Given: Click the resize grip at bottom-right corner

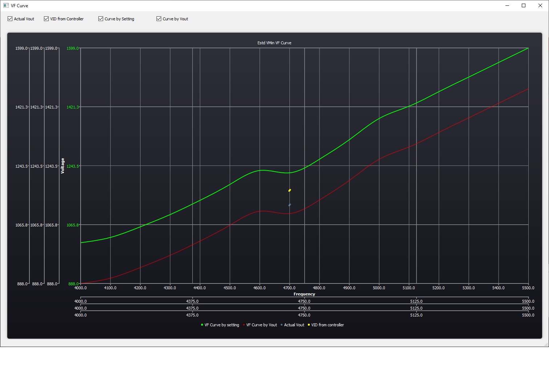Looking at the screenshot, I should coord(547,344).
